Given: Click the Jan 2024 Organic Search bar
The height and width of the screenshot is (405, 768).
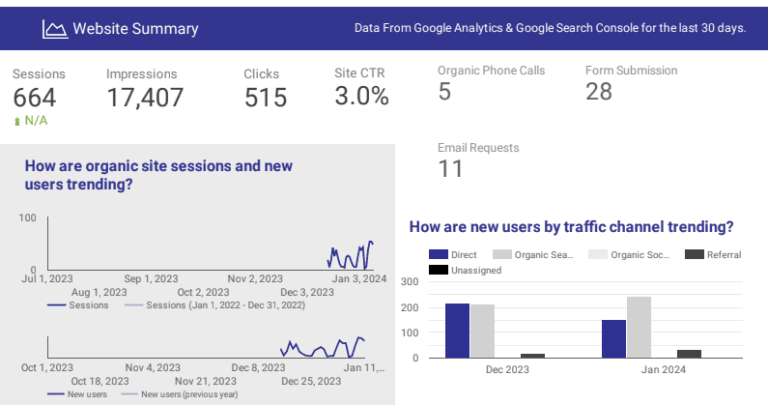Looking at the screenshot, I should click(639, 326).
